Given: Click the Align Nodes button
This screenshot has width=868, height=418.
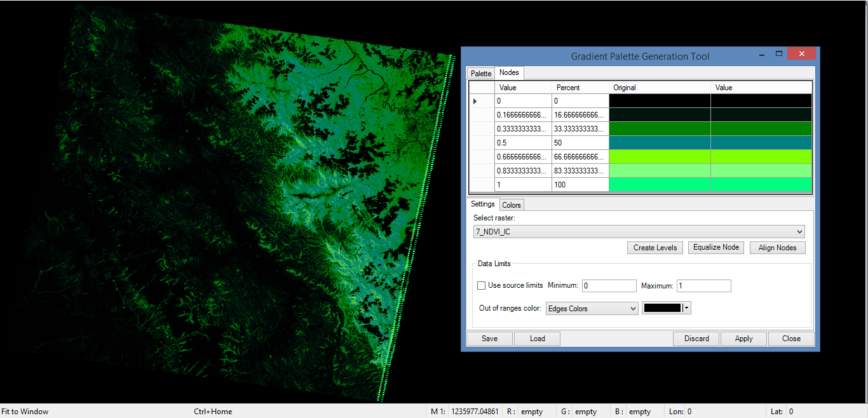Looking at the screenshot, I should 777,248.
